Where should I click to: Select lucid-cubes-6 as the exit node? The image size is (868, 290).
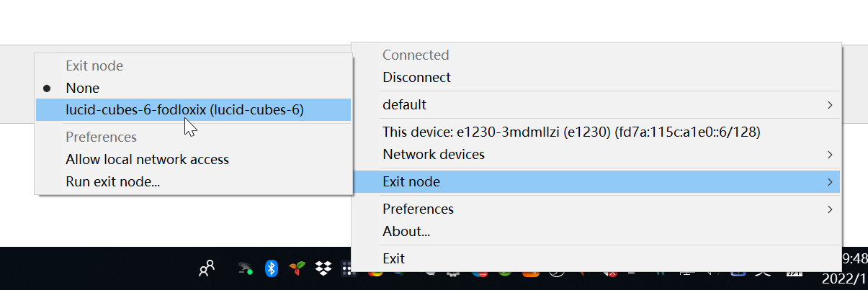pyautogui.click(x=184, y=110)
